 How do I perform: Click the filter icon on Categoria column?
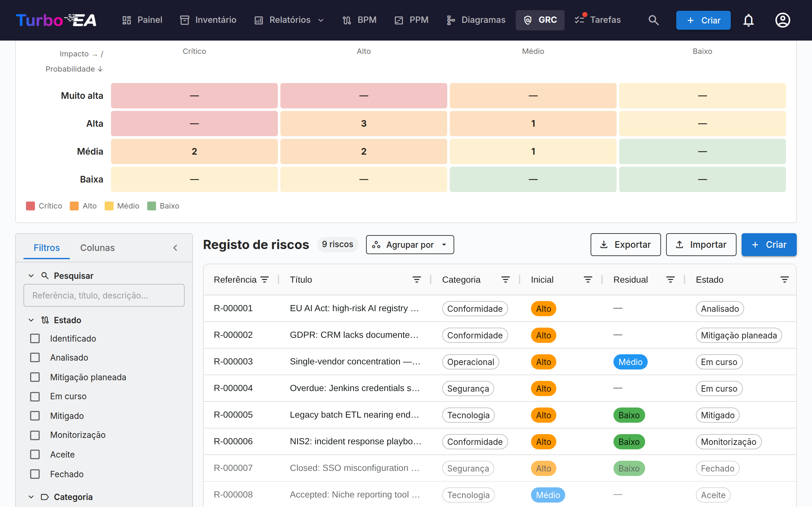click(x=505, y=280)
